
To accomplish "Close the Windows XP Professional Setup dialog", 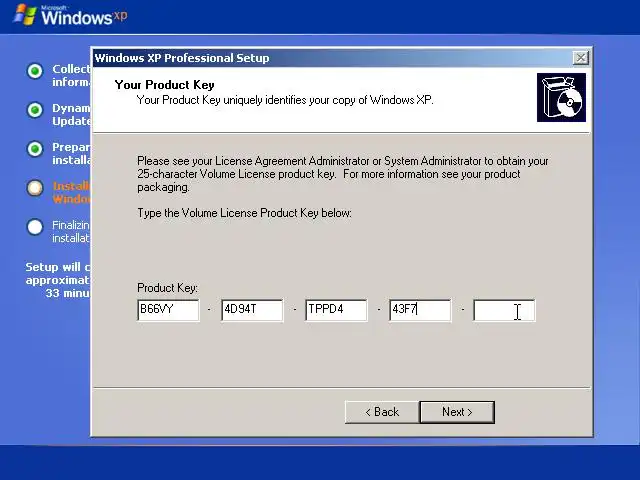I will pyautogui.click(x=580, y=58).
